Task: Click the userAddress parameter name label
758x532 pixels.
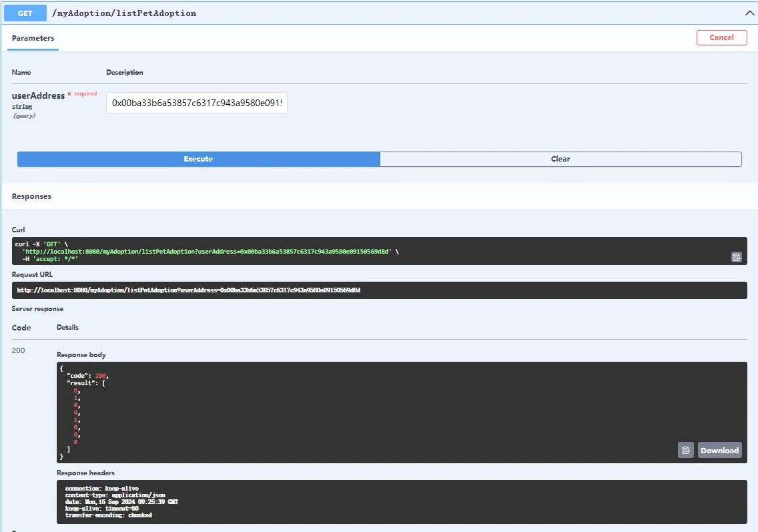Action: 38,95
